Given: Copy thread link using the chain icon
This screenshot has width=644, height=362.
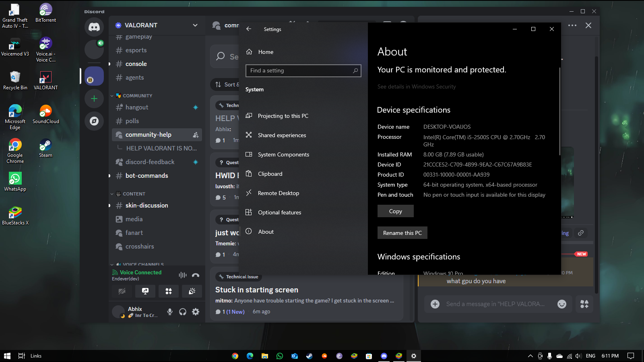Looking at the screenshot, I should [x=581, y=233].
